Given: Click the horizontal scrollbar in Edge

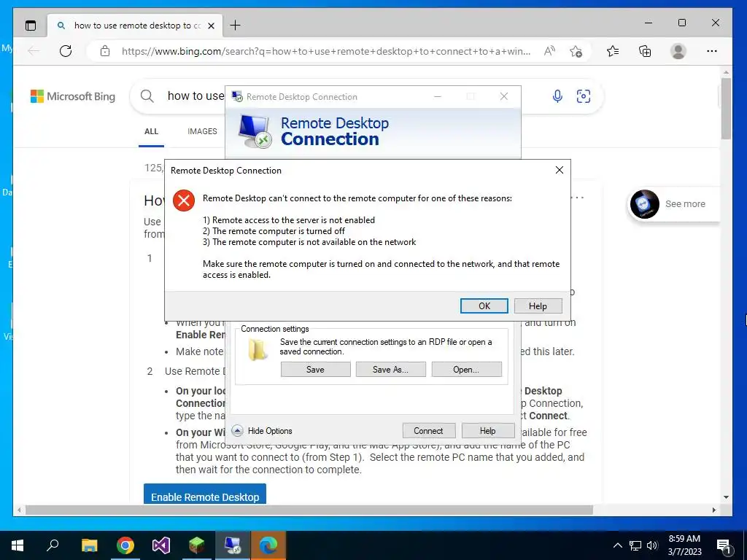Looking at the screenshot, I should click(x=309, y=510).
